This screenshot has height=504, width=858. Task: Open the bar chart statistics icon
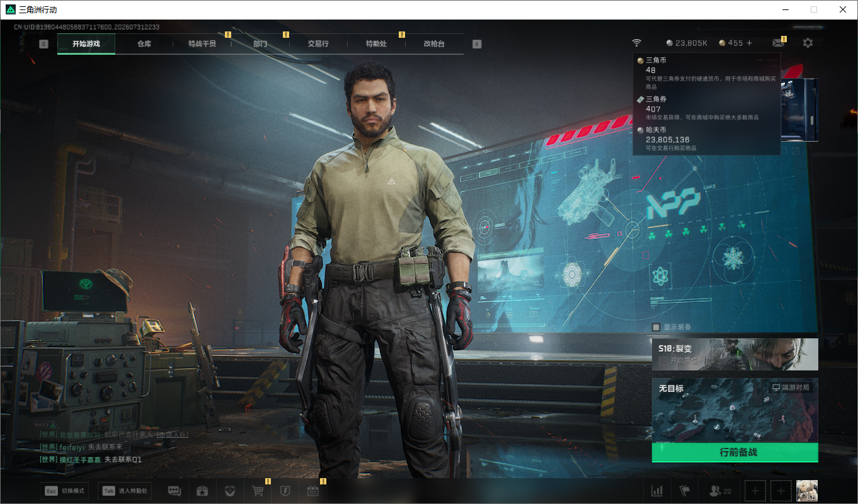[656, 491]
